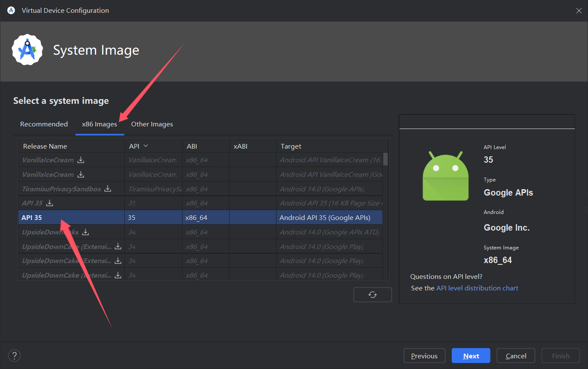This screenshot has width=588, height=369.
Task: Download VanillaIceCream Google image in second row
Action: [x=81, y=175]
